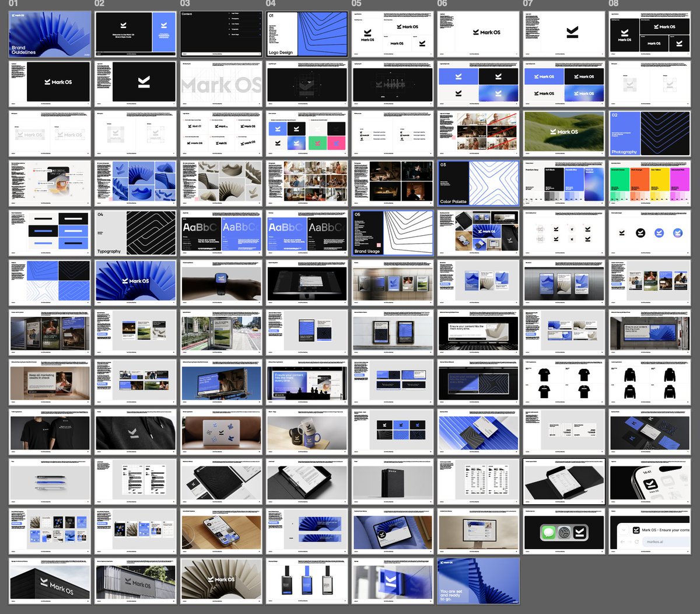This screenshot has height=614, width=700.
Task: Open the smartwatch on wrist mockup slide
Action: pyautogui.click(x=221, y=282)
